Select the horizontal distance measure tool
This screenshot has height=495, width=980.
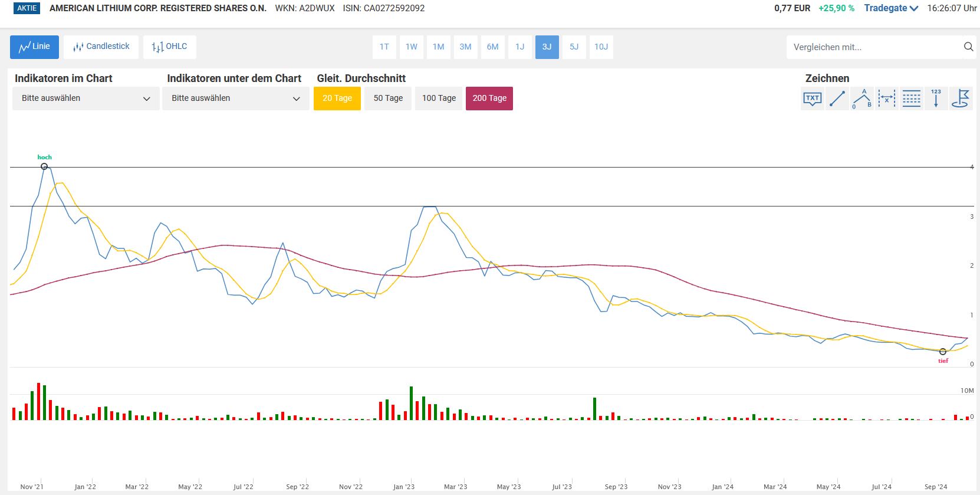(887, 99)
